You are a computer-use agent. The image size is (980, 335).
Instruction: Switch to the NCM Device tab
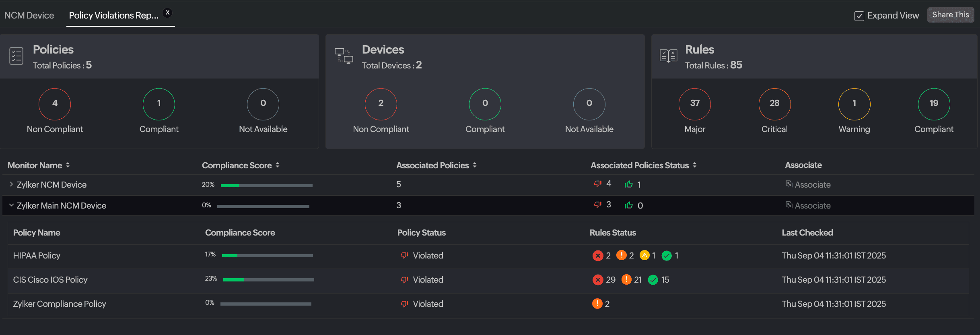coord(29,15)
